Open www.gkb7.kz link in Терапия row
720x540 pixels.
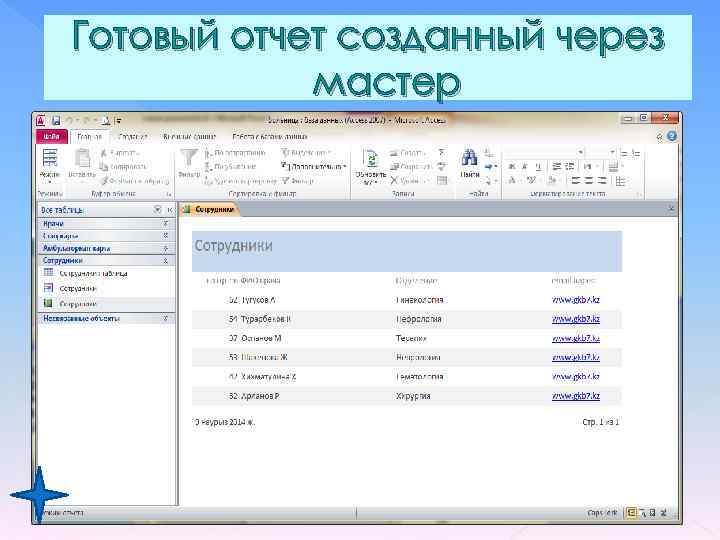tap(576, 338)
